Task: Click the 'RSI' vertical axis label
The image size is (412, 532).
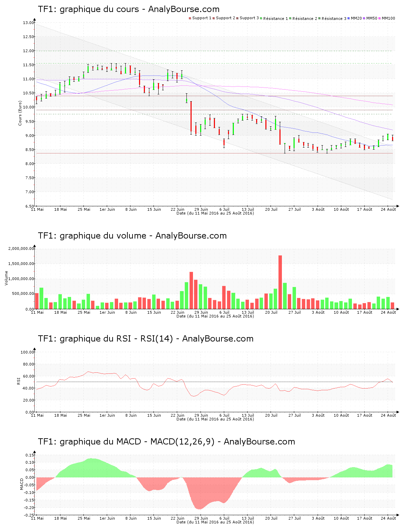Action: [19, 381]
